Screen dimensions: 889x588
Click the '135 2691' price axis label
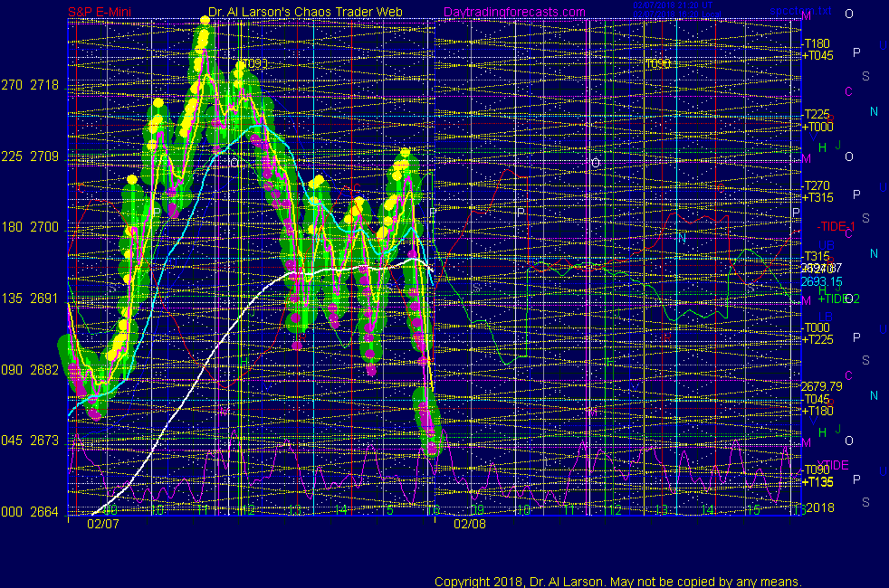pos(30,299)
